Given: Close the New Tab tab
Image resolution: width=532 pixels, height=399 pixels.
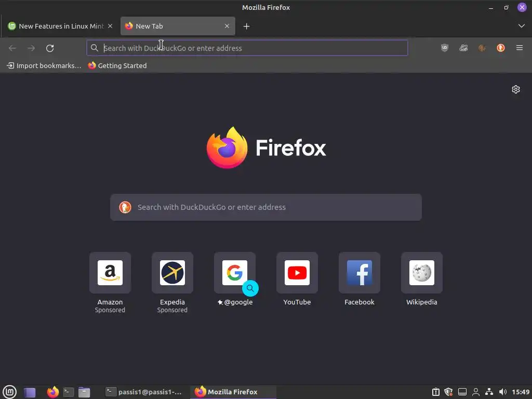Looking at the screenshot, I should click(x=227, y=26).
